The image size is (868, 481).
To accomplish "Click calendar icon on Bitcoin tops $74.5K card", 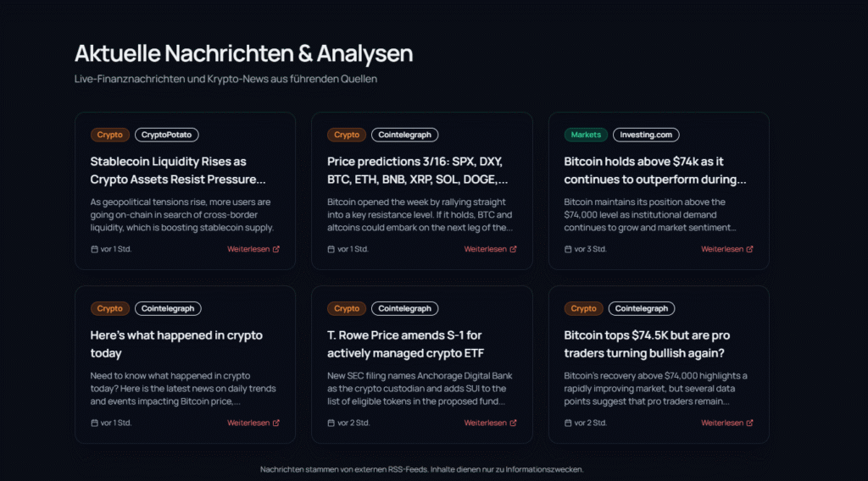I will (x=568, y=423).
